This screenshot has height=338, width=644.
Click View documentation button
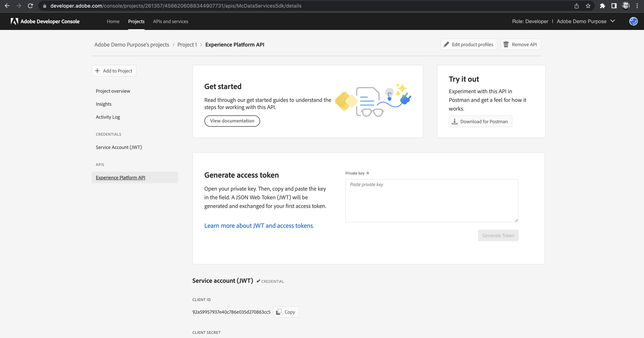[x=232, y=121]
